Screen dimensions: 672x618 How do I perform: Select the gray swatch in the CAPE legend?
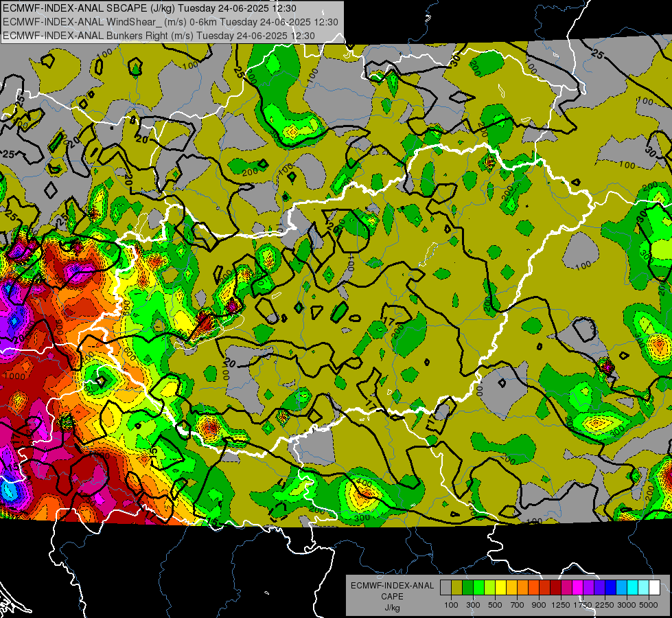coord(445,587)
